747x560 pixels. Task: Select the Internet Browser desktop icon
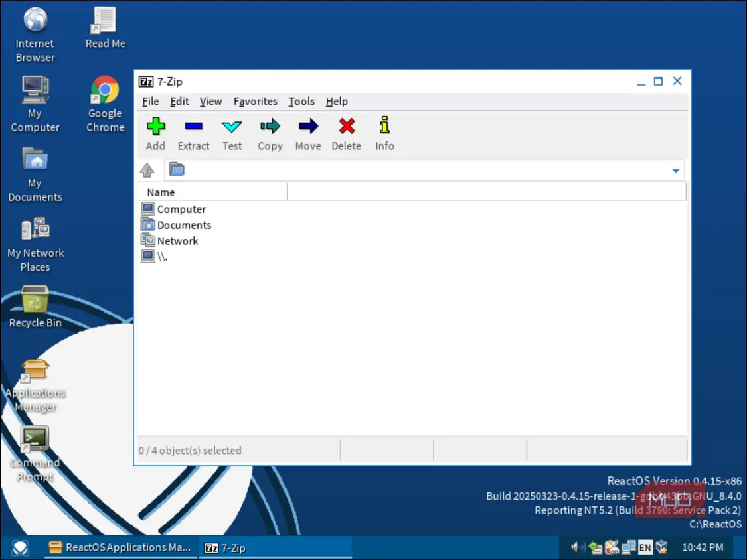click(35, 35)
